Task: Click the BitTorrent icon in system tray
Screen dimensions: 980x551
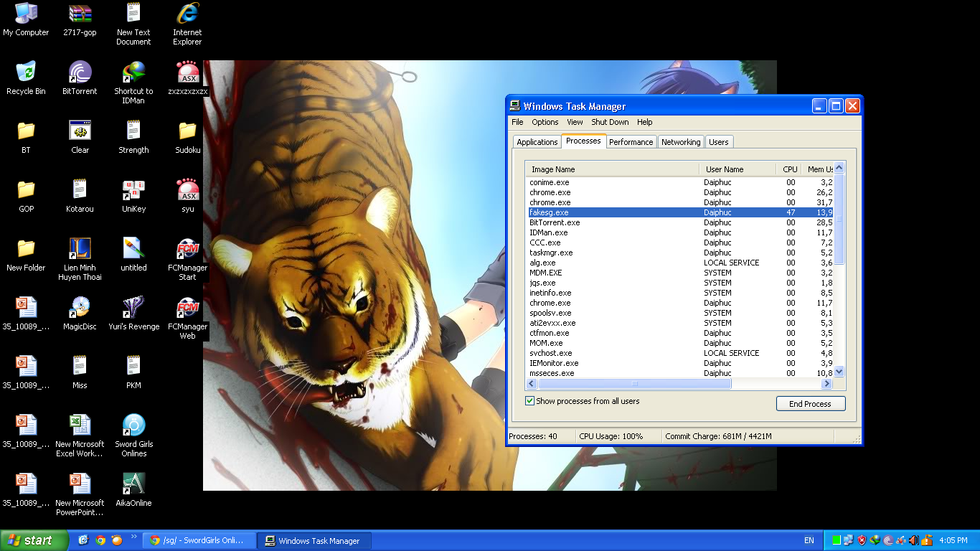Action: click(888, 540)
